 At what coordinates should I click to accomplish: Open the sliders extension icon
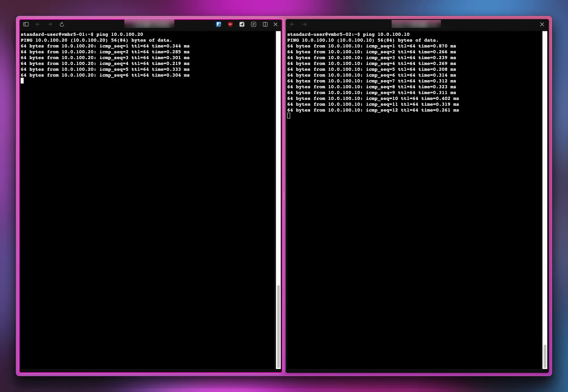(253, 24)
